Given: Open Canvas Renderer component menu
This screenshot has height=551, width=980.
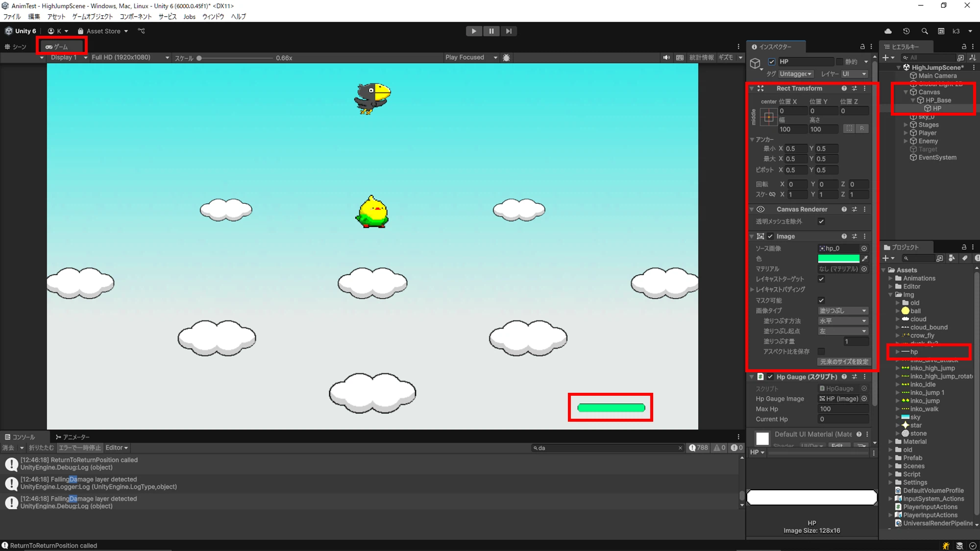Looking at the screenshot, I should point(865,209).
